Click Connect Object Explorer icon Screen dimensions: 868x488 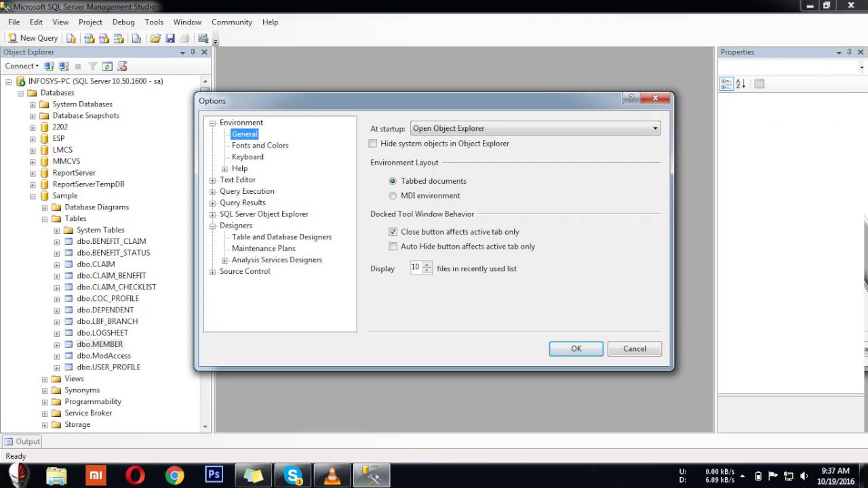49,66
